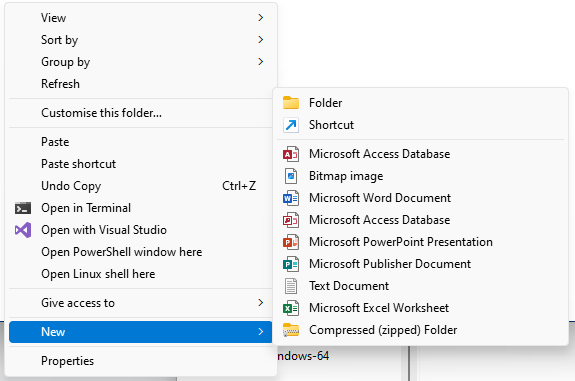This screenshot has width=575, height=381.
Task: Create a new Folder via its label
Action: (325, 103)
